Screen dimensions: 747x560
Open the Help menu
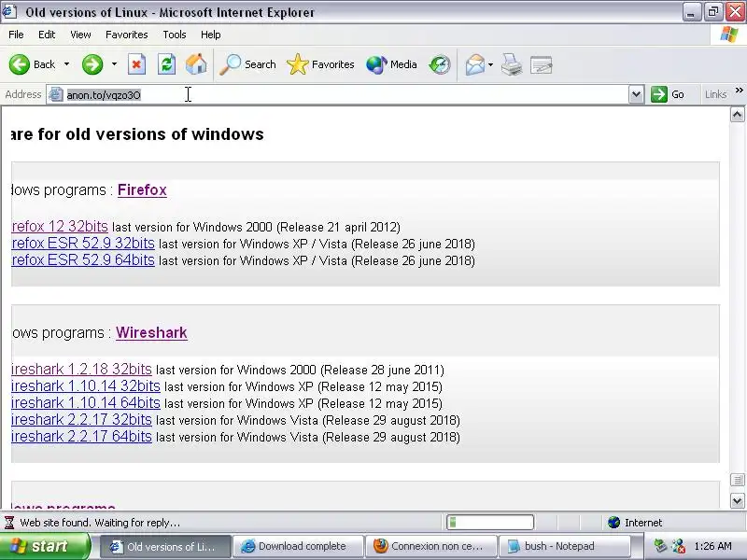pos(211,35)
